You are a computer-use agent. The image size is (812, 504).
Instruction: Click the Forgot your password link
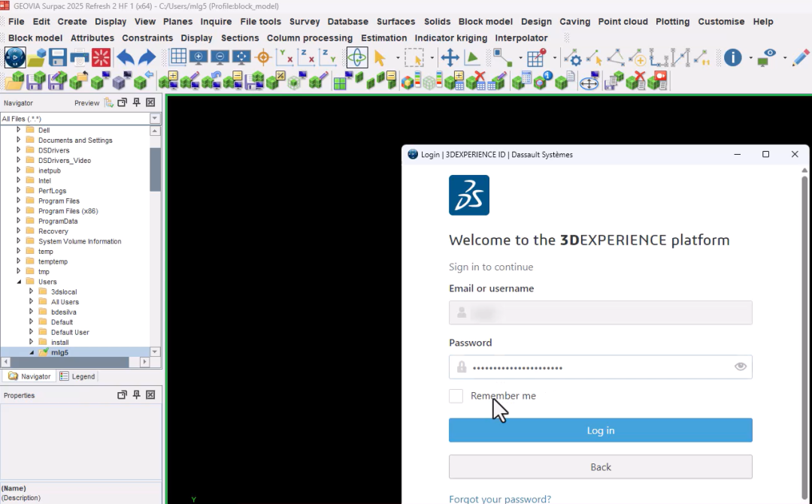pos(500,499)
